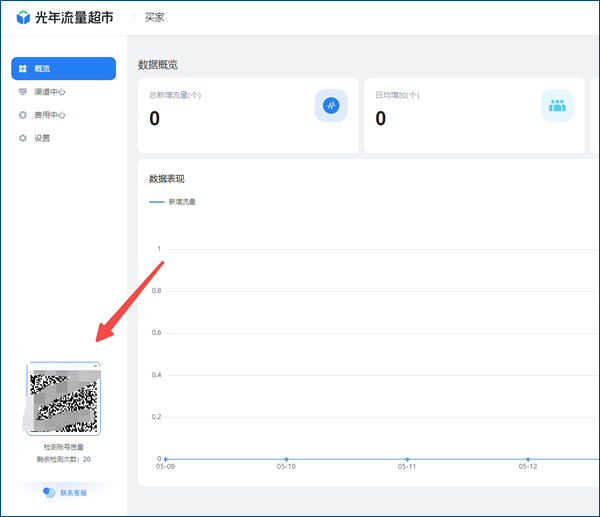Click the 05-11 data point on chart
The image size is (600, 517).
[x=407, y=459]
